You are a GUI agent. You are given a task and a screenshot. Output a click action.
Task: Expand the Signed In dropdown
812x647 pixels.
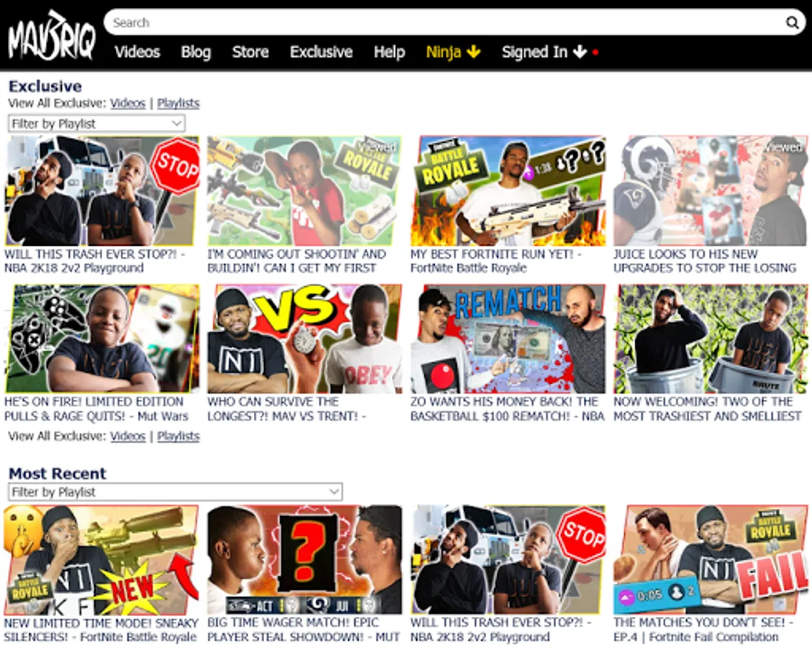click(x=544, y=52)
